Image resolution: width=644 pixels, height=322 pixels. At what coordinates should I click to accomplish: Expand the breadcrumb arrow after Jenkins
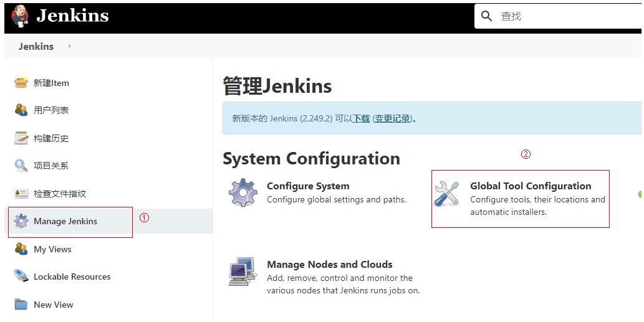pyautogui.click(x=69, y=46)
